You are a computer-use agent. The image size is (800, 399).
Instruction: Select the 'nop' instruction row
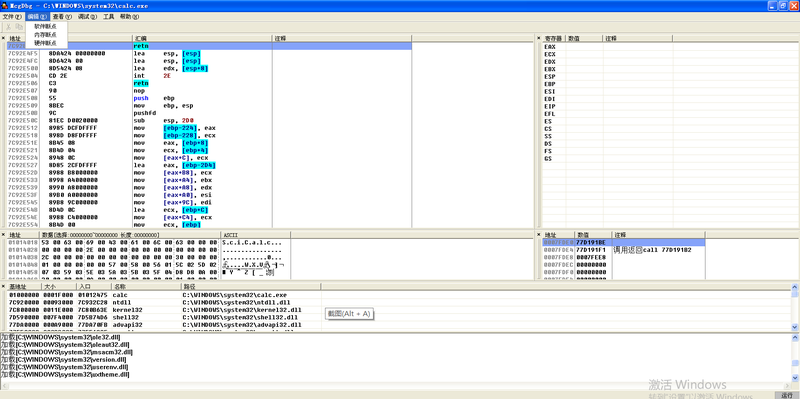209,91
